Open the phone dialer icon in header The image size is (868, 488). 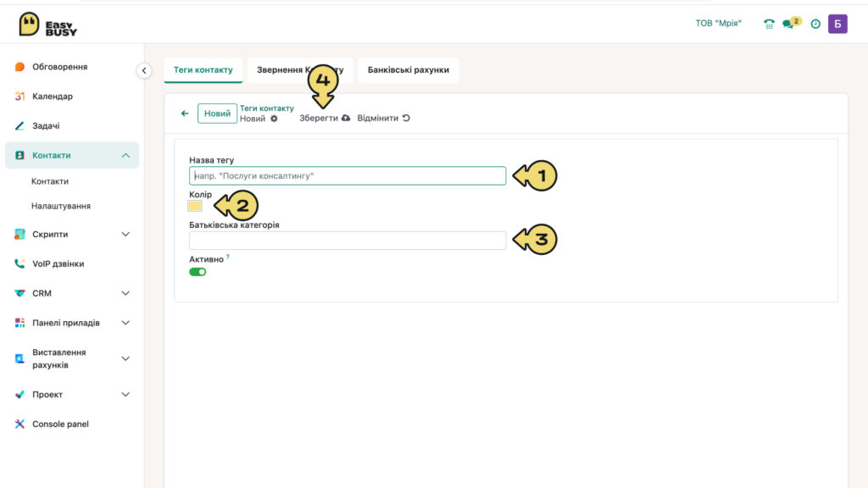tap(769, 24)
